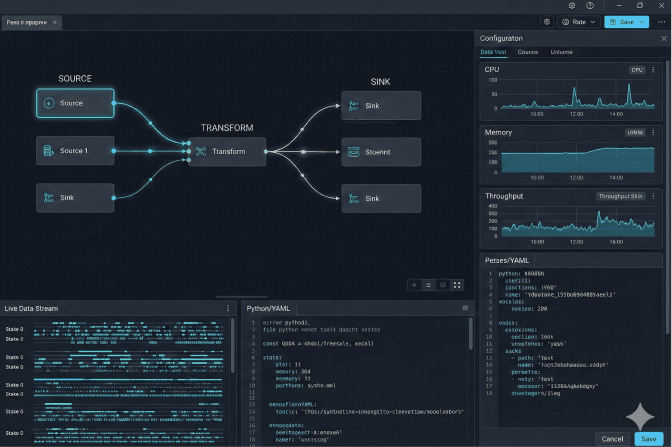Toggle the CPU badge on CPU chart
The image size is (672, 447).
[x=637, y=70]
